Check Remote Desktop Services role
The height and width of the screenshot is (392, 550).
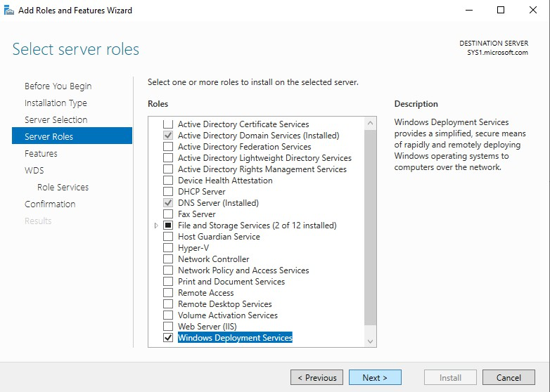pyautogui.click(x=168, y=303)
